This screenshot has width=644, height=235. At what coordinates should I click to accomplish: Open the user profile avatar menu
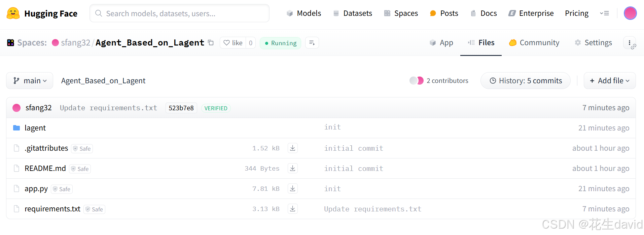pyautogui.click(x=630, y=13)
